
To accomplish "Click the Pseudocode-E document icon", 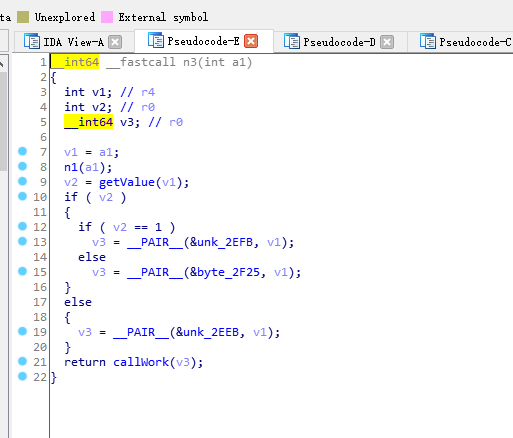I will coord(156,40).
